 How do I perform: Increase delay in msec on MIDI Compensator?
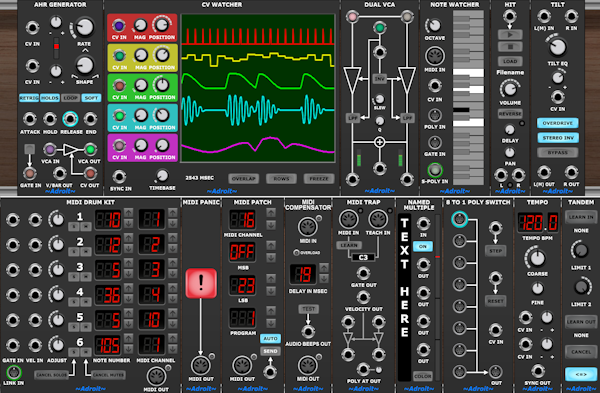click(x=324, y=267)
